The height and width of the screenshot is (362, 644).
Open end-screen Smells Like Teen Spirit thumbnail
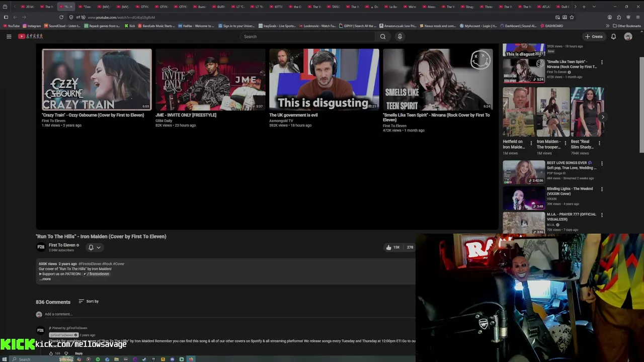[438, 79]
